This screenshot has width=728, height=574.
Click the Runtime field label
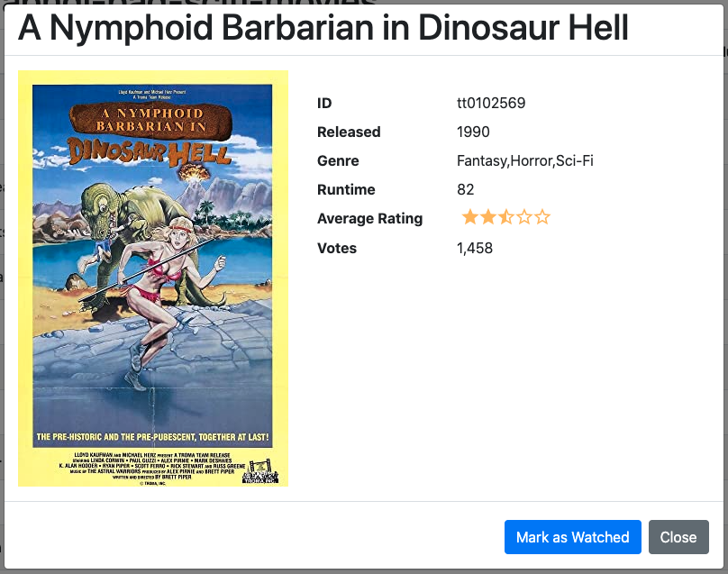(x=346, y=189)
